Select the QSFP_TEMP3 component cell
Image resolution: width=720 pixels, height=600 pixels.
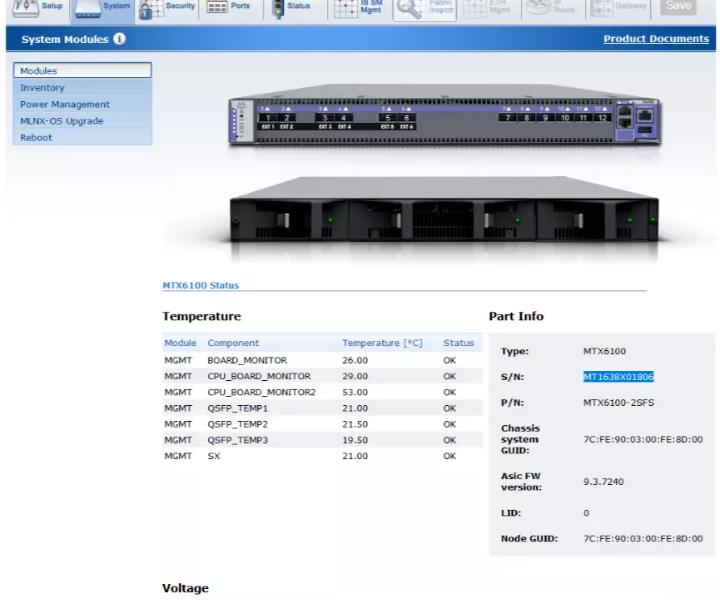pyautogui.click(x=237, y=440)
